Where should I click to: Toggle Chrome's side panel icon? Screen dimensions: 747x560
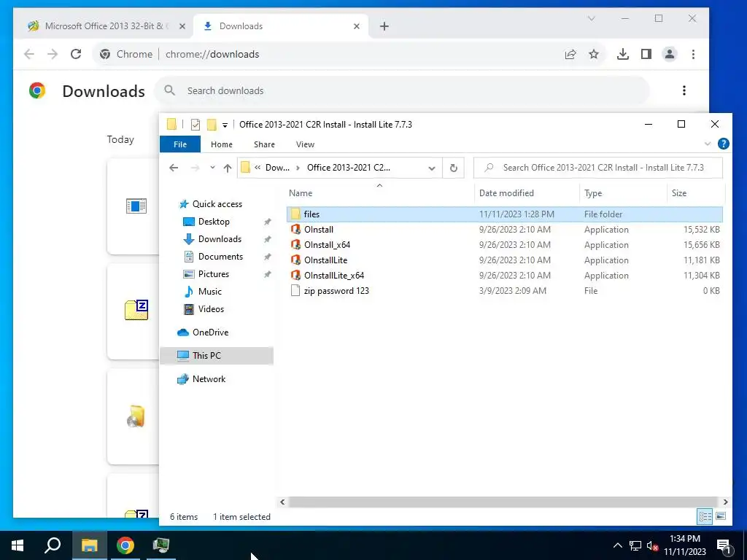pos(646,54)
